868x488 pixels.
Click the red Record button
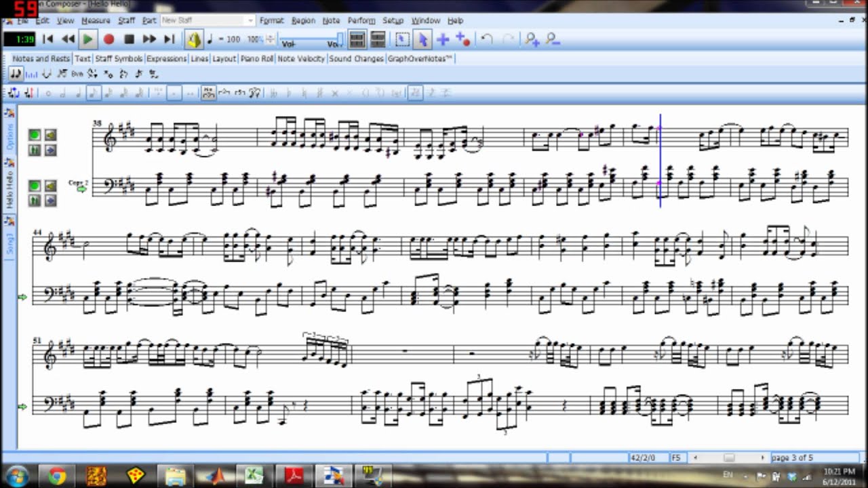coord(108,39)
